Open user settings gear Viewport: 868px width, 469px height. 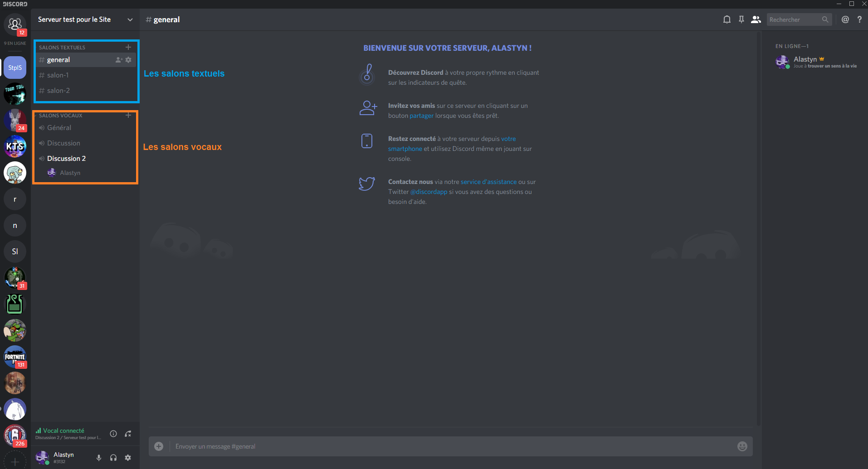128,458
